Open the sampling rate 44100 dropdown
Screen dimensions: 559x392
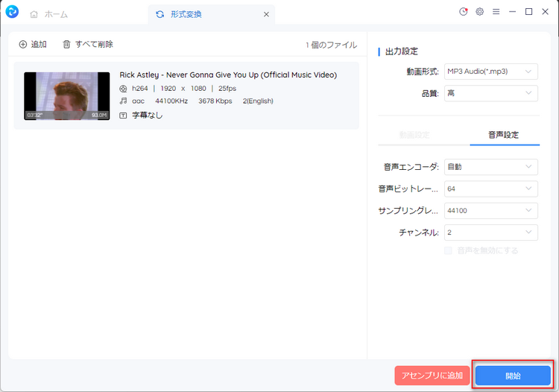click(x=491, y=211)
